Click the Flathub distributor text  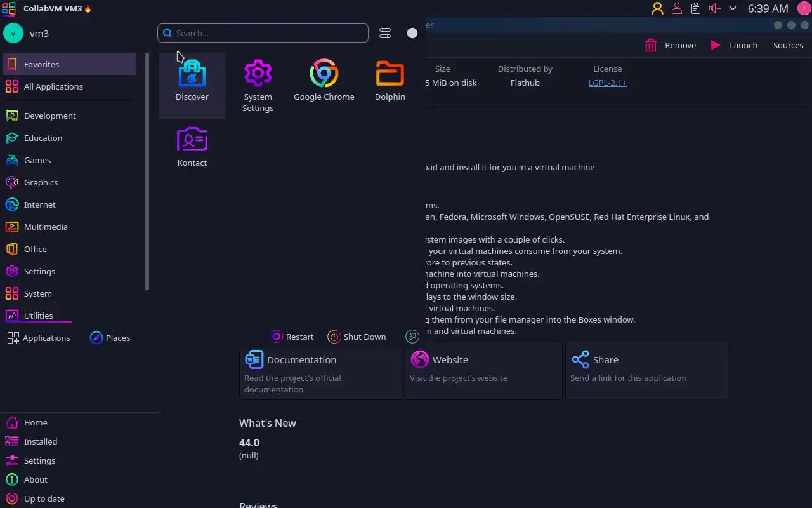525,83
